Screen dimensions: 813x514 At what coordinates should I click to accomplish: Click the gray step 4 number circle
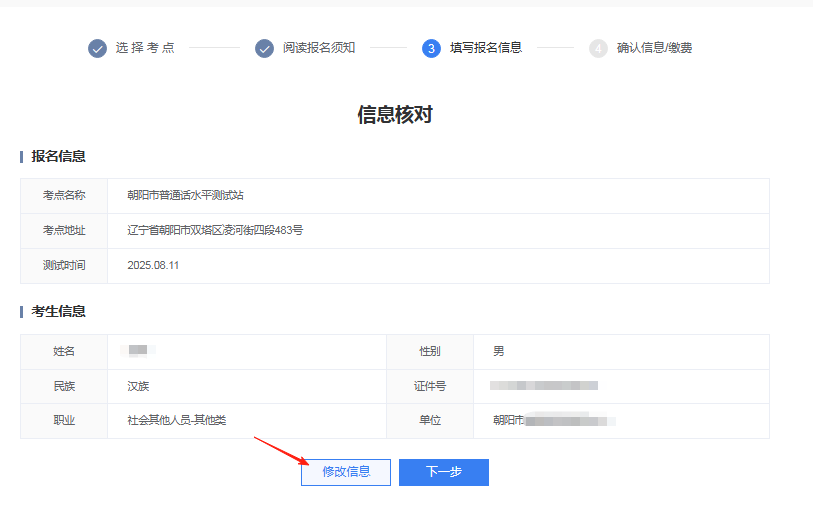point(598,48)
